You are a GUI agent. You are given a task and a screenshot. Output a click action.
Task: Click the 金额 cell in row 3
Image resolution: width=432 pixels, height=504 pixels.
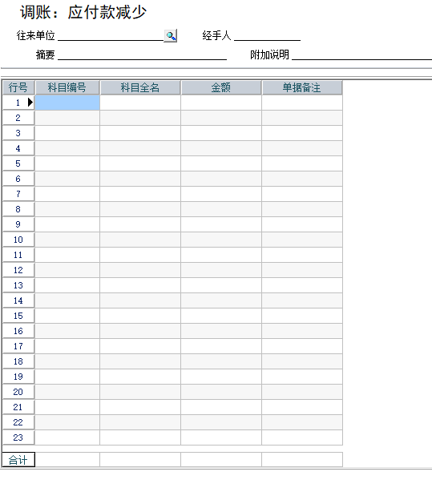pos(221,133)
